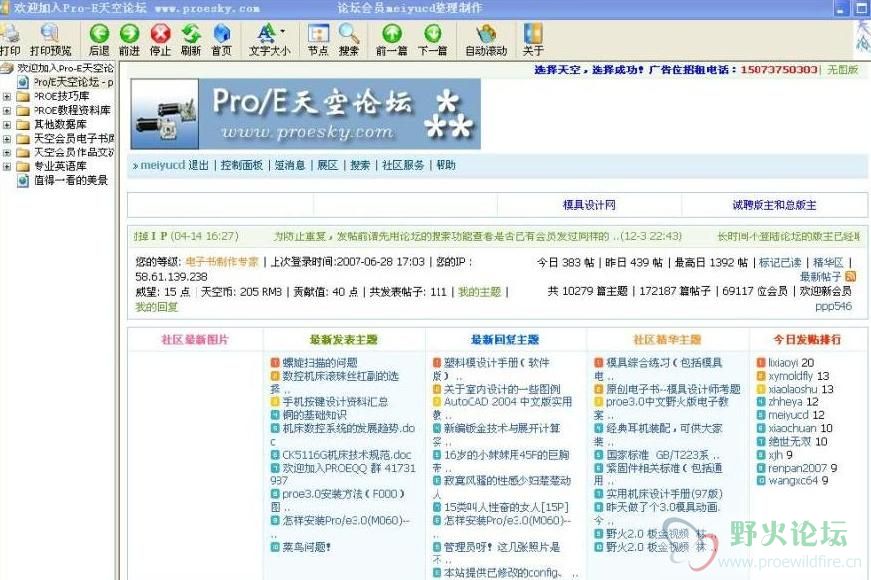871x580 pixels.
Task: Open post 实用机床设计手册(97版)
Action: 664,493
